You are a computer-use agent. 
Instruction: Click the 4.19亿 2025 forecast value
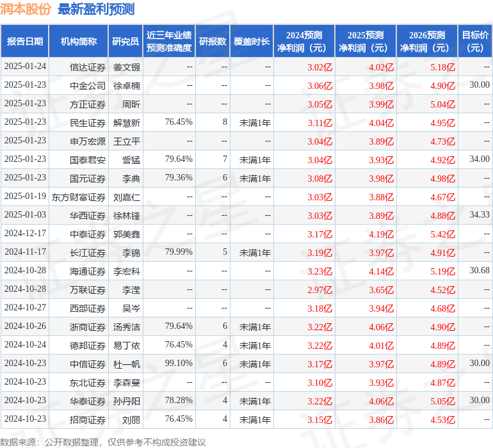(382, 234)
